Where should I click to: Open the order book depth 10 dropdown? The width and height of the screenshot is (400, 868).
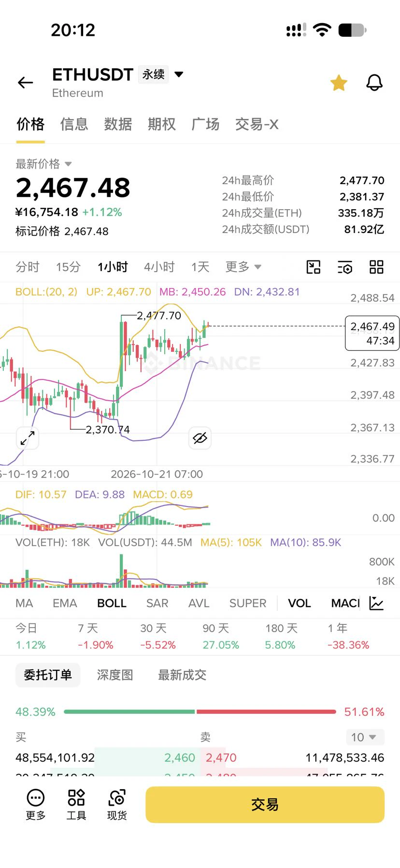pyautogui.click(x=365, y=737)
